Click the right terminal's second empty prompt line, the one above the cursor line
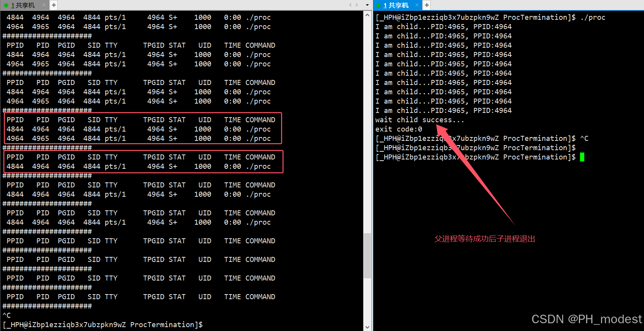 pos(475,148)
